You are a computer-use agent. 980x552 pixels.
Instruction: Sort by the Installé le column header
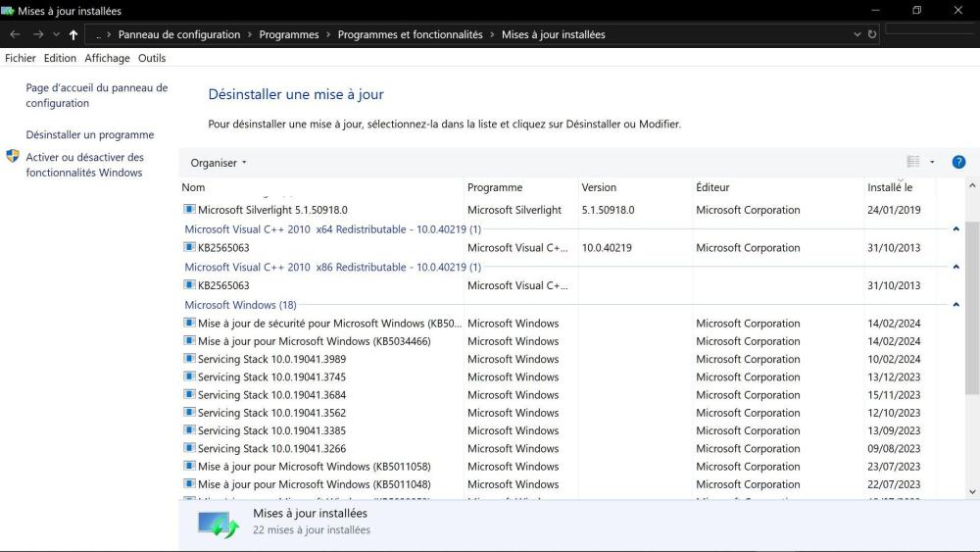[890, 187]
